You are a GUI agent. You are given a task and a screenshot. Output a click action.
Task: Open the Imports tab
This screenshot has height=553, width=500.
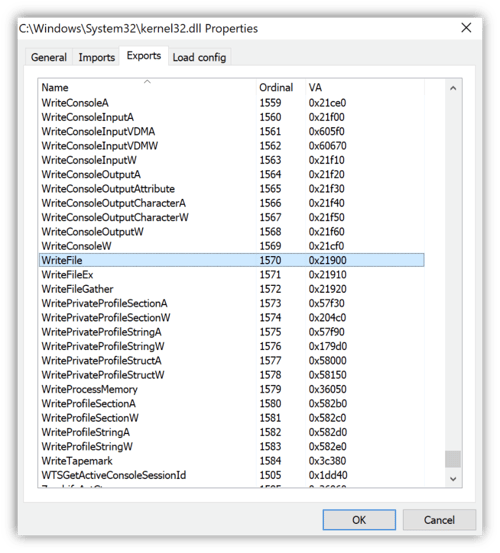(97, 57)
